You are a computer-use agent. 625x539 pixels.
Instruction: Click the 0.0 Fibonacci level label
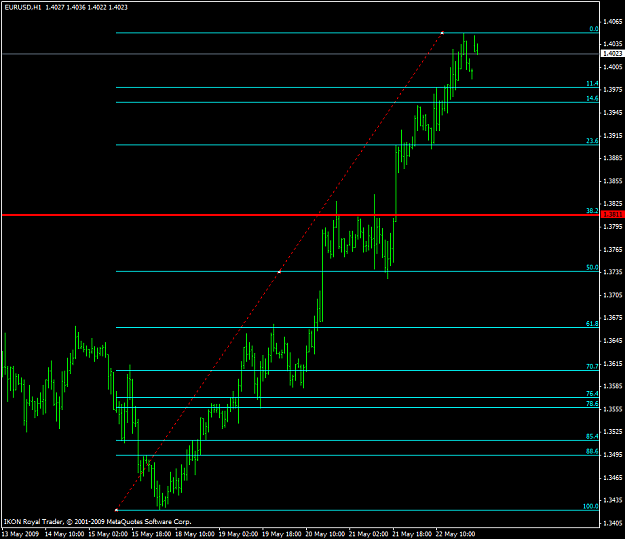pos(594,29)
